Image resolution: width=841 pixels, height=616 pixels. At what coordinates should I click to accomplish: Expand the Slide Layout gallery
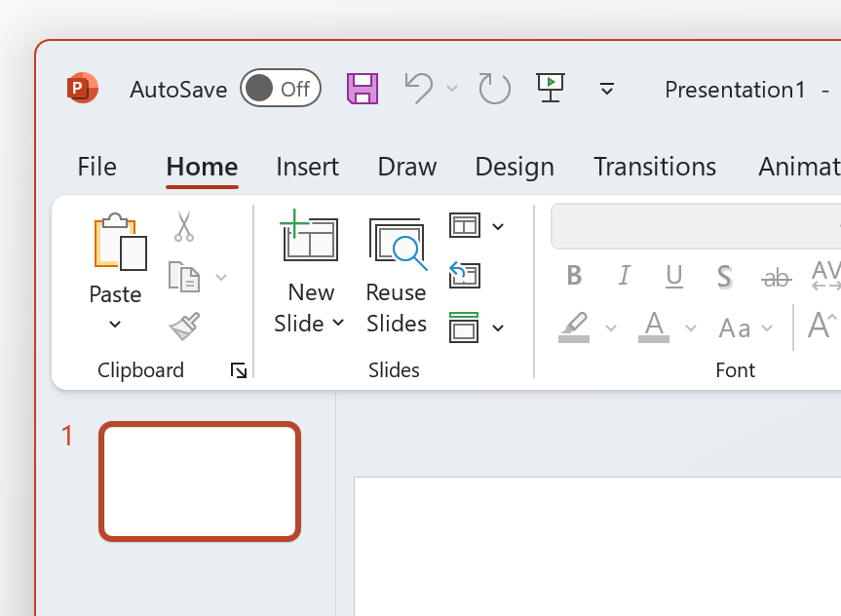tap(498, 226)
